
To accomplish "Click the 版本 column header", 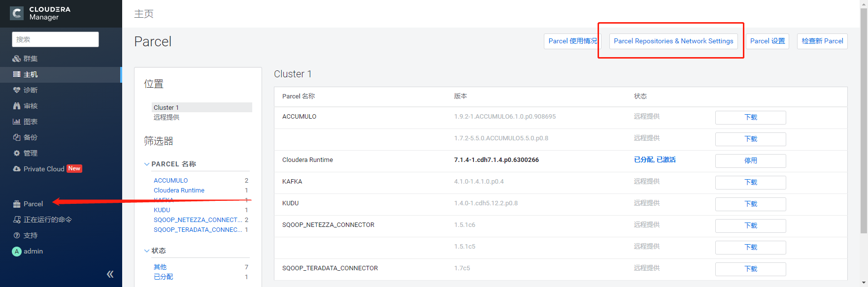I will click(x=461, y=96).
